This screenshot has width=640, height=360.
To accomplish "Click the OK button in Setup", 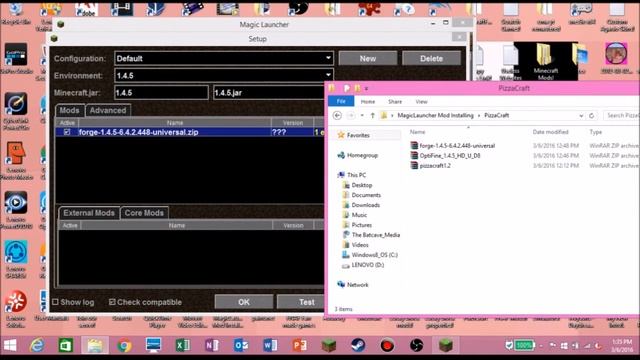I will point(244,302).
